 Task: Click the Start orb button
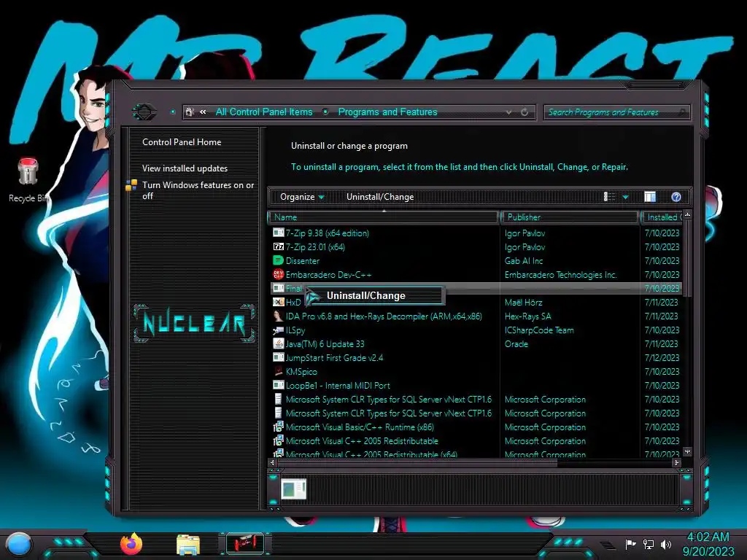click(19, 544)
